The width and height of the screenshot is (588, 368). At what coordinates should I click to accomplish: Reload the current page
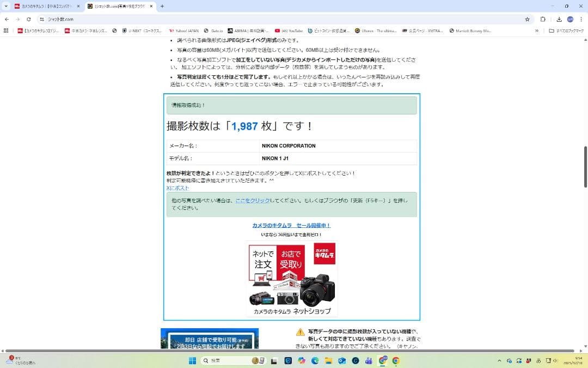[28, 19]
